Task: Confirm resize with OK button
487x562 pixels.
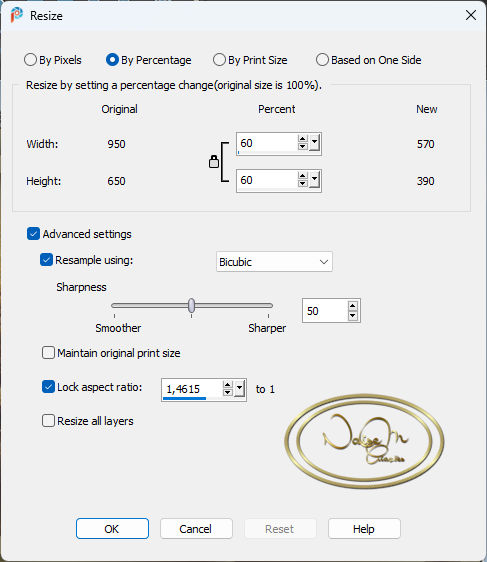Action: [112, 528]
